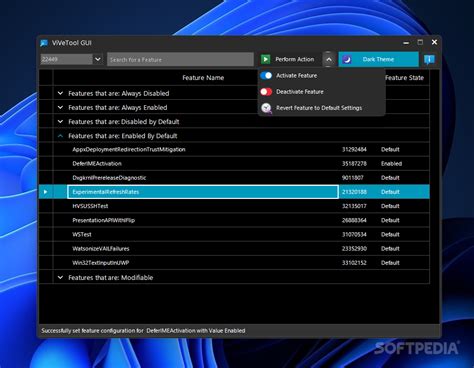
Task: Maximize the ViVeTool GUI window
Action: click(420, 42)
